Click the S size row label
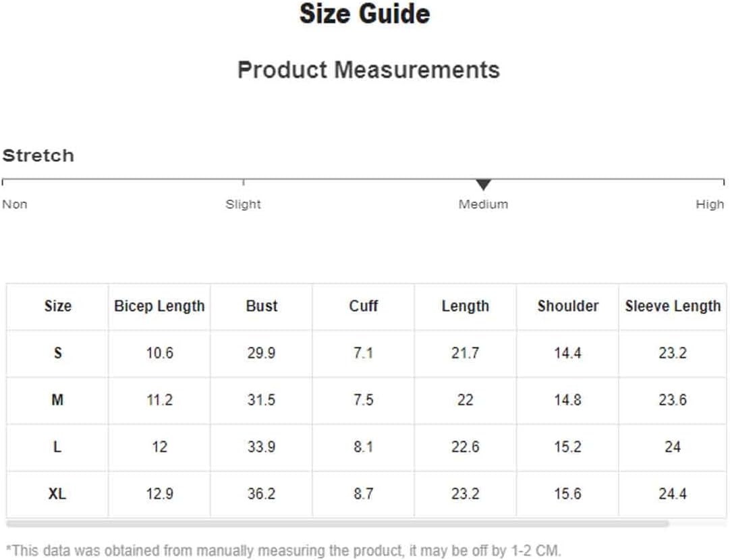Image resolution: width=730 pixels, height=560 pixels. click(58, 353)
